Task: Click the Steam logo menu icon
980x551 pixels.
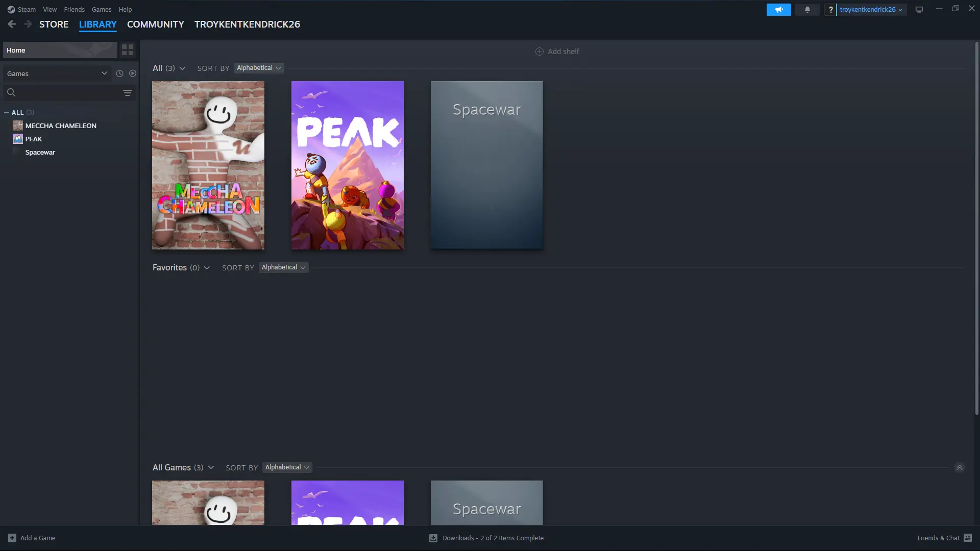Action: (x=11, y=10)
